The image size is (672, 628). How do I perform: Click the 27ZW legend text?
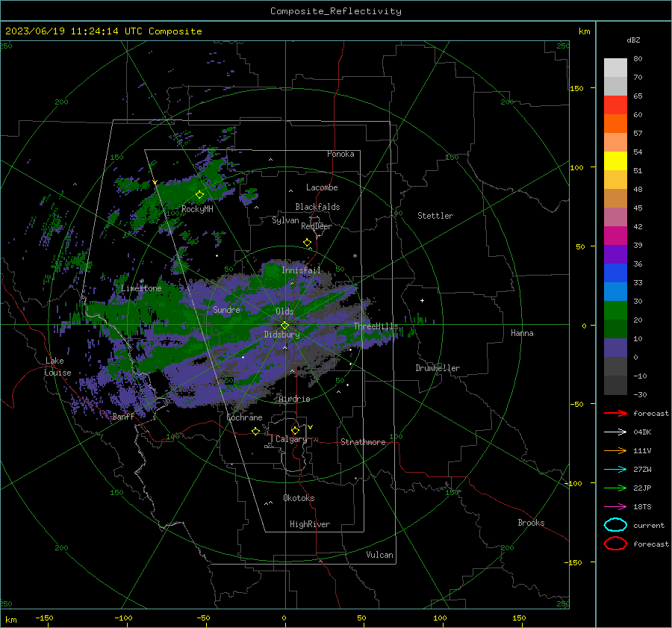point(642,470)
